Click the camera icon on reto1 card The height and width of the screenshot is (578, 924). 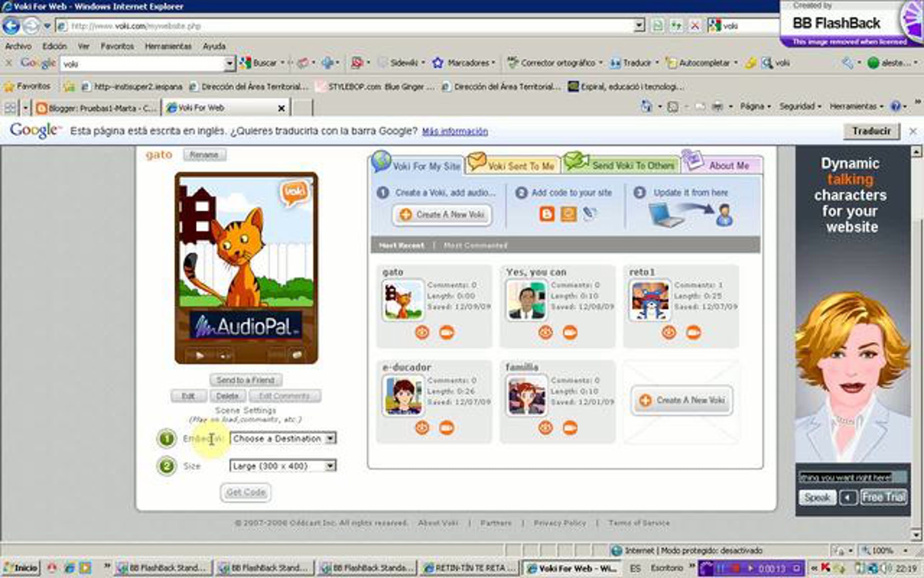(x=693, y=332)
